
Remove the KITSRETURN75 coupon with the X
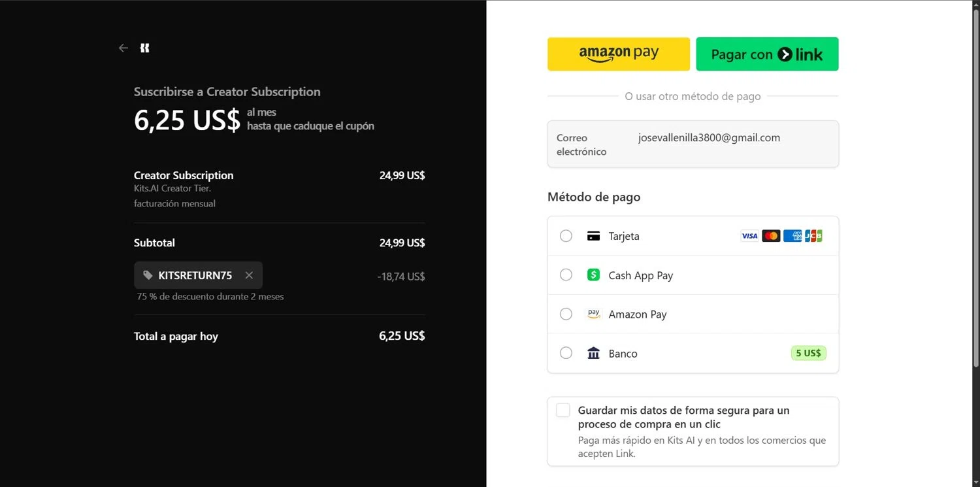[249, 275]
